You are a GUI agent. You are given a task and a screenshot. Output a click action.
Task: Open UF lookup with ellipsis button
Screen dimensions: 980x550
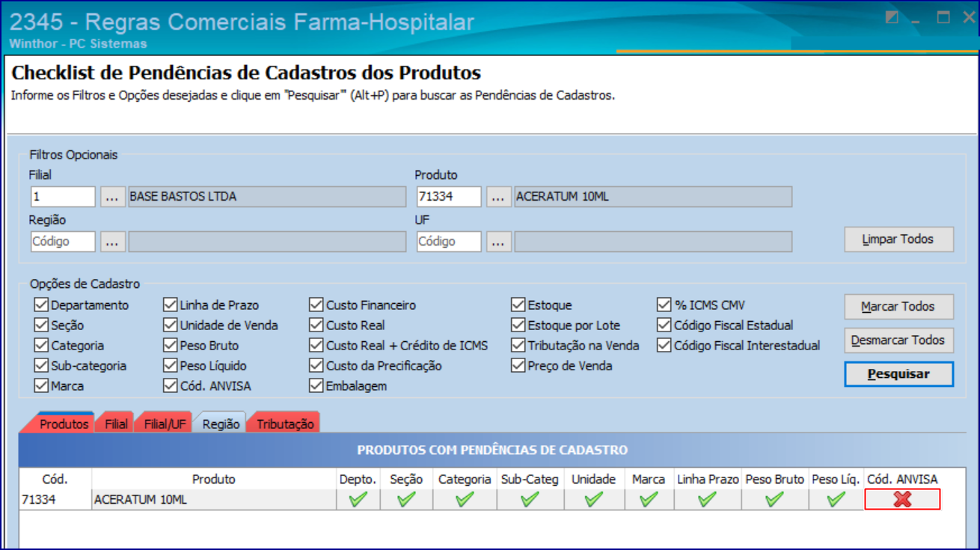pos(498,242)
